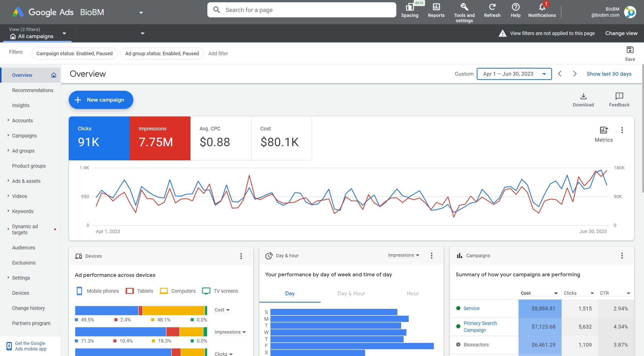Open Change history in the sidebar
Viewport: 644px width, 356px height.
point(28,308)
